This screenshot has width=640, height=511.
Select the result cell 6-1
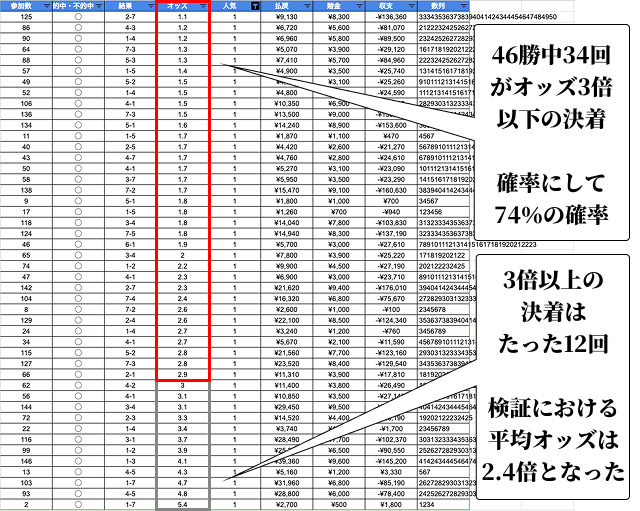[x=130, y=244]
